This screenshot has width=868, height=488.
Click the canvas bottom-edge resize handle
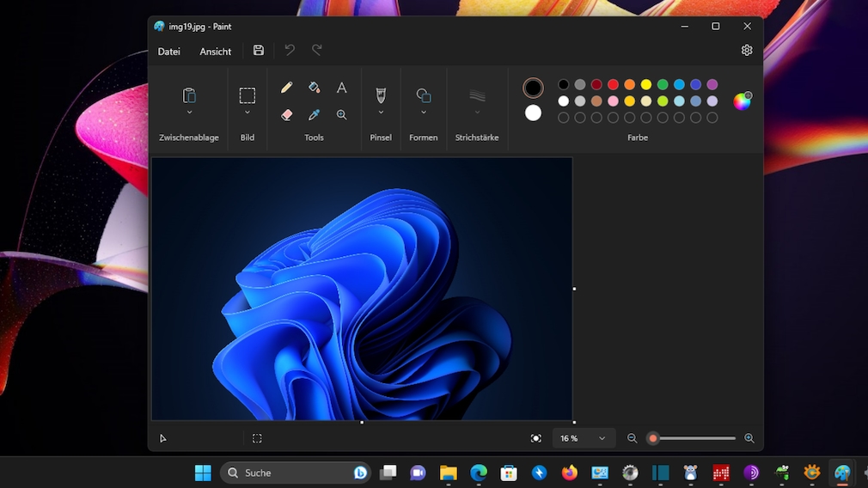[362, 422]
